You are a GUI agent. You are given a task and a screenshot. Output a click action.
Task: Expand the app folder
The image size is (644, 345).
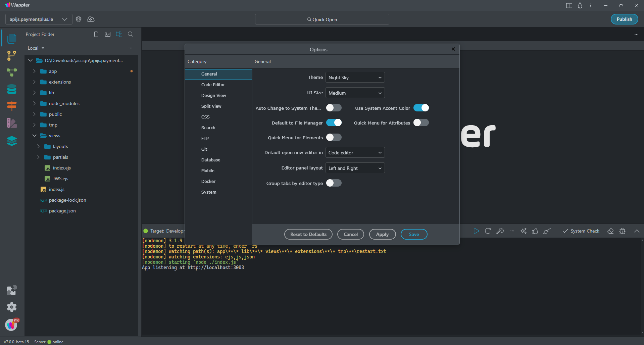(x=34, y=71)
